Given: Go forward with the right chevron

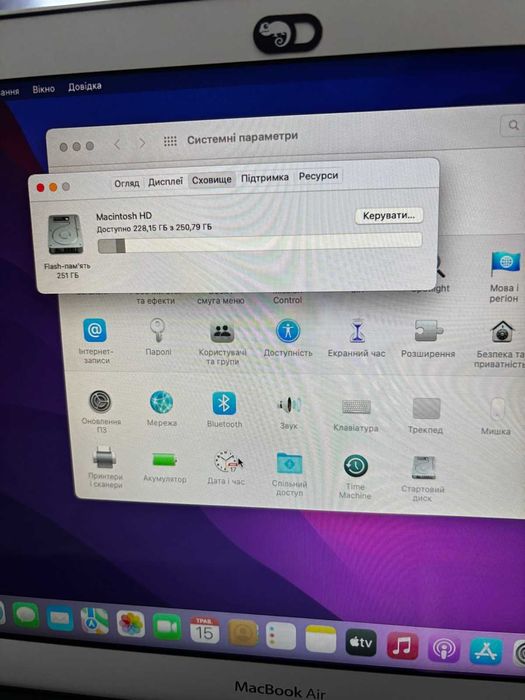Looking at the screenshot, I should tap(142, 143).
